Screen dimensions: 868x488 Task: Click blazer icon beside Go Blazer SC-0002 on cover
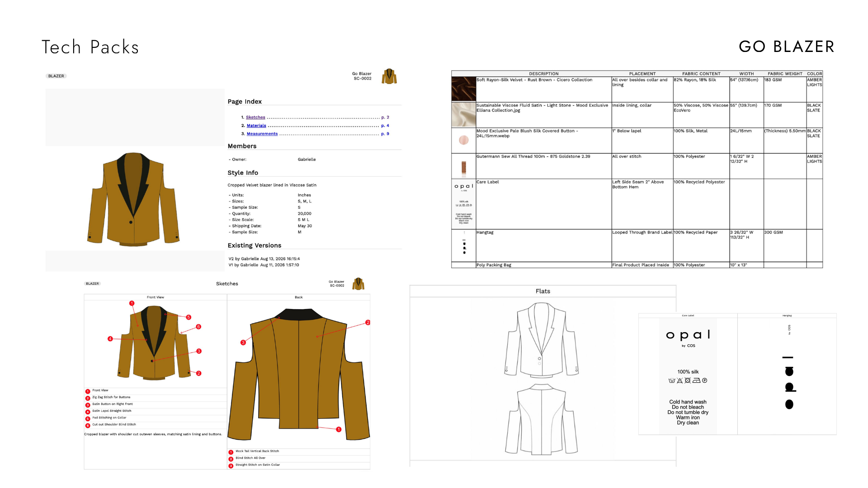point(389,76)
